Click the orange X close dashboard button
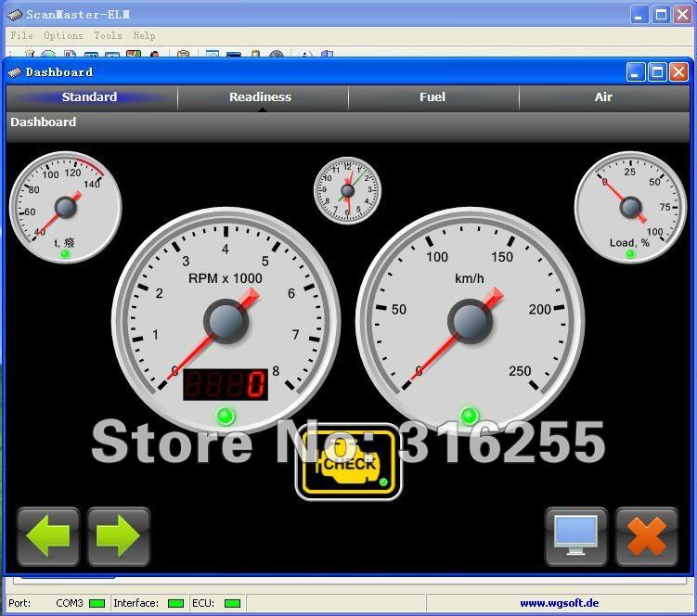697x616 pixels. [x=647, y=536]
